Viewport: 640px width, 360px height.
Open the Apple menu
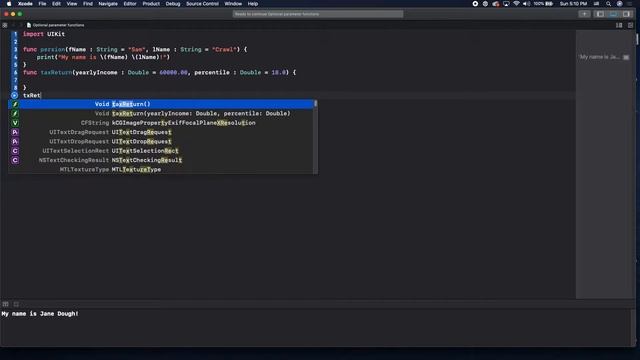(9, 4)
